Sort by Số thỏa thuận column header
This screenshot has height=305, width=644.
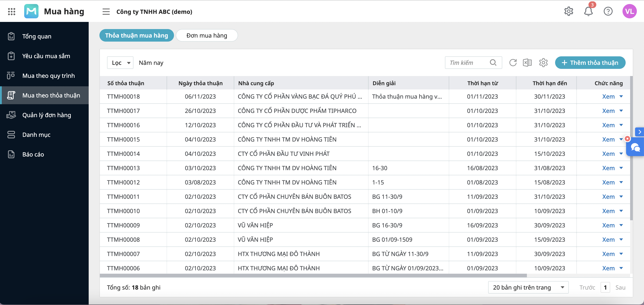point(126,83)
